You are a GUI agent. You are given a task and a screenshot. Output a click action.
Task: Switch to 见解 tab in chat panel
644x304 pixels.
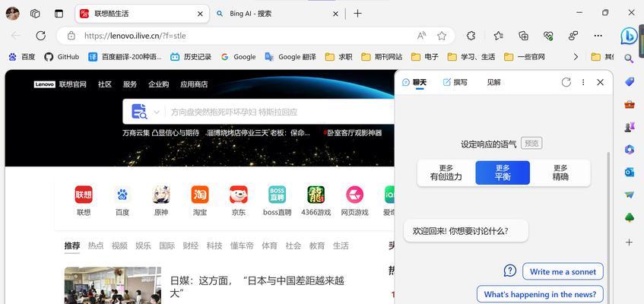[x=493, y=82]
